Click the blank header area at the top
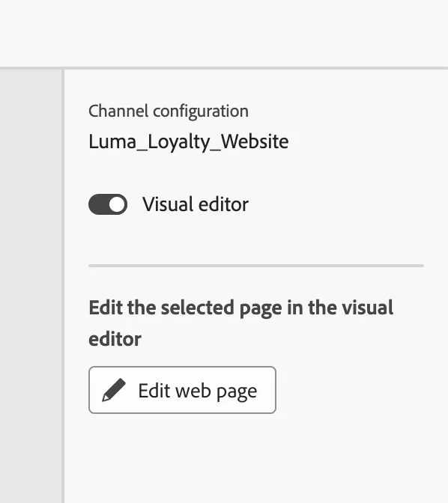 (x=224, y=33)
